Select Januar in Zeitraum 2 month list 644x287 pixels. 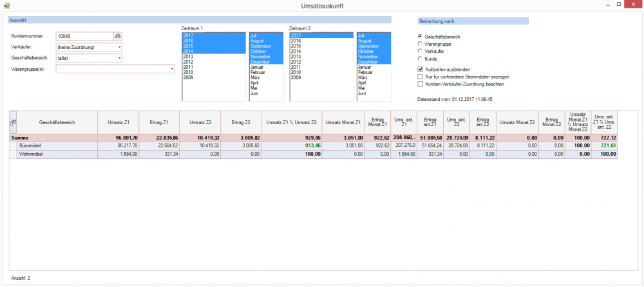click(x=365, y=67)
